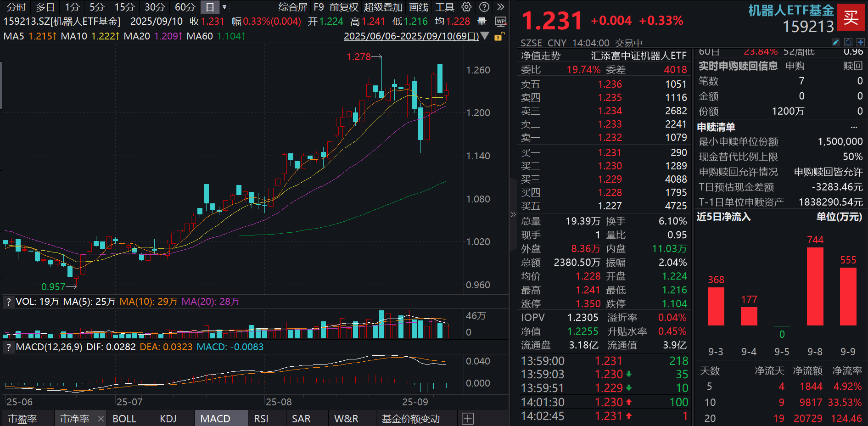868x426 pixels.
Task: Remove 市净率 with its × toggle
Action: click(x=101, y=419)
